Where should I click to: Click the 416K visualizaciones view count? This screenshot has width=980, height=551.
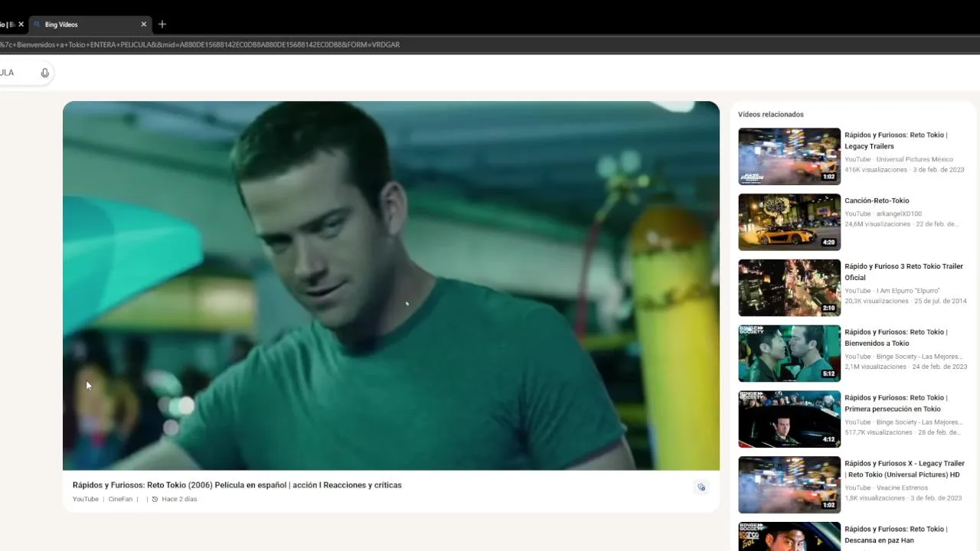(876, 170)
